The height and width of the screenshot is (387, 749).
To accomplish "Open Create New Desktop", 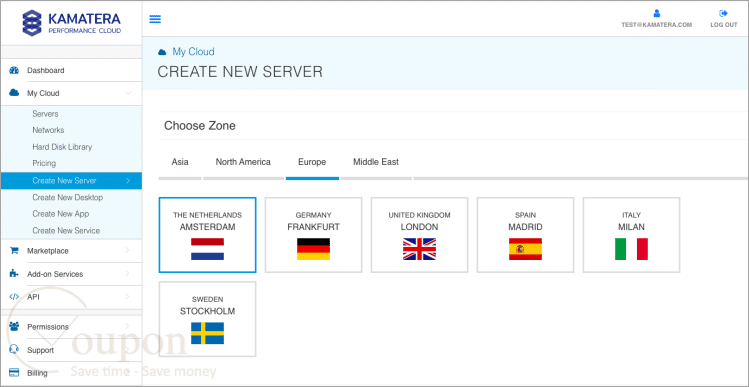I will pyautogui.click(x=68, y=197).
